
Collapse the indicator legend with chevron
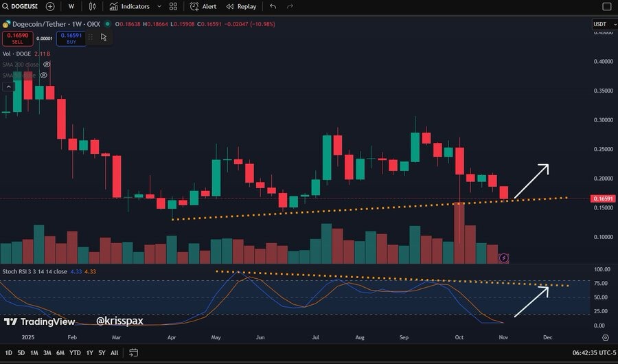point(9,87)
